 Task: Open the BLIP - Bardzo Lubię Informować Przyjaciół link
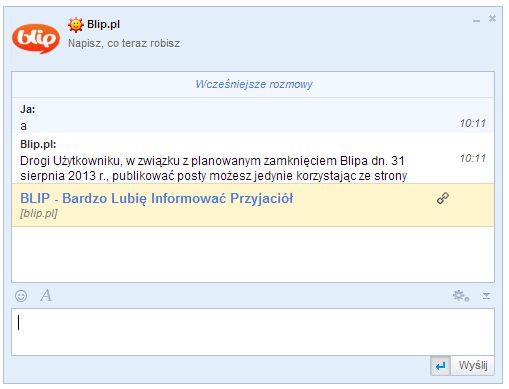[x=157, y=198]
